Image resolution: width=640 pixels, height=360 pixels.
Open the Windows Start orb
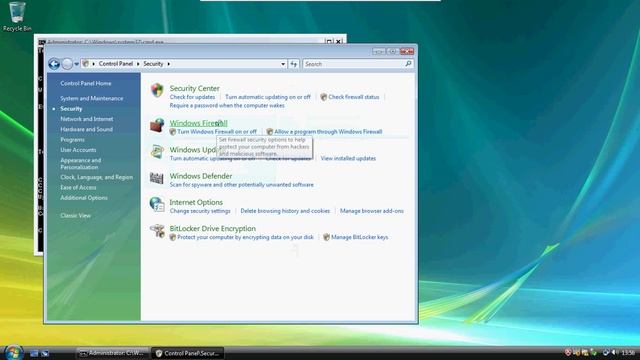(13, 352)
